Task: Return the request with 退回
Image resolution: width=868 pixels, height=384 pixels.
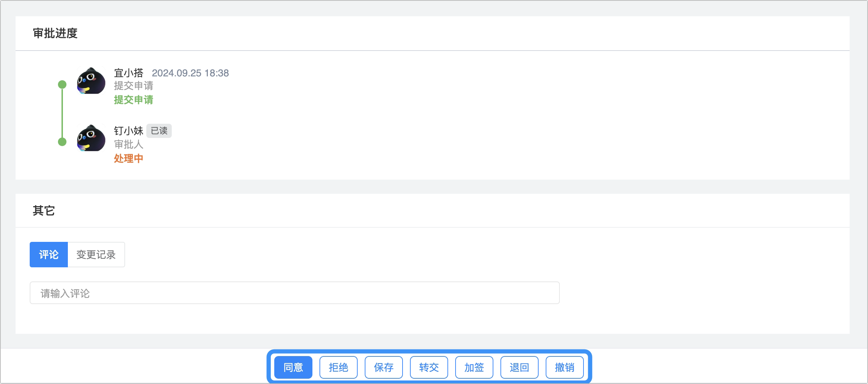Action: point(520,367)
